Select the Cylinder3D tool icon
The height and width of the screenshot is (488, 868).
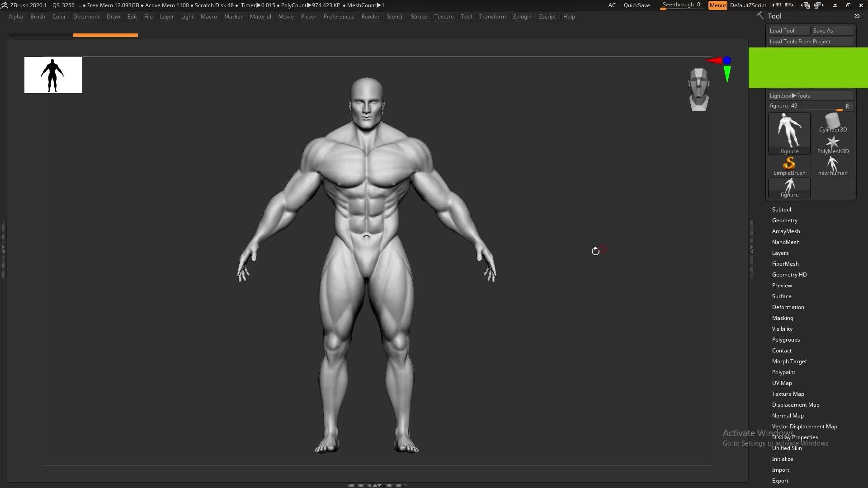pos(832,121)
